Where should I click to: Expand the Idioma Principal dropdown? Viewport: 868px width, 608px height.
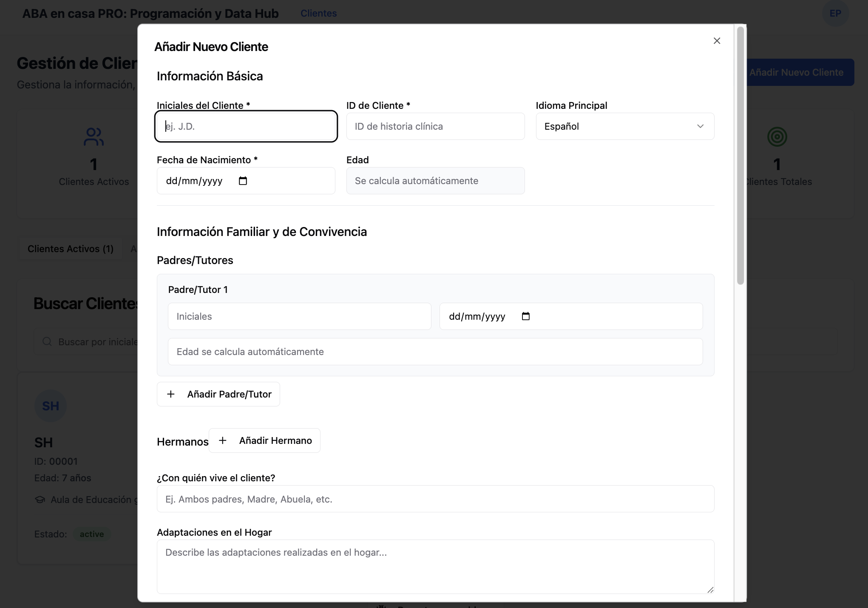pos(624,126)
